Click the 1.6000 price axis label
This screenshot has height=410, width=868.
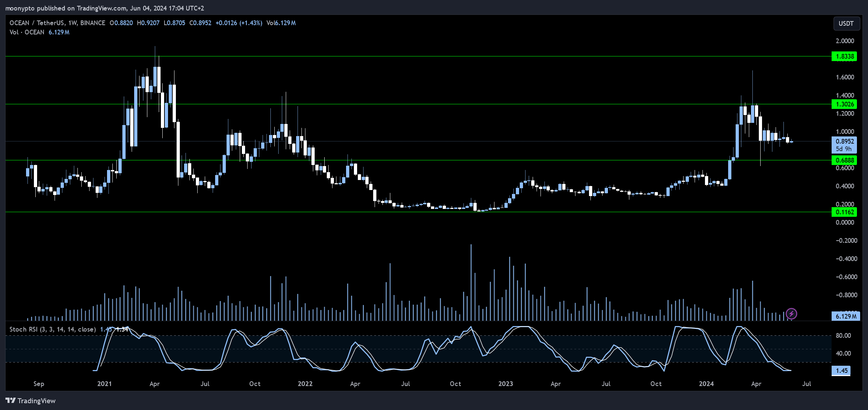pyautogui.click(x=845, y=77)
